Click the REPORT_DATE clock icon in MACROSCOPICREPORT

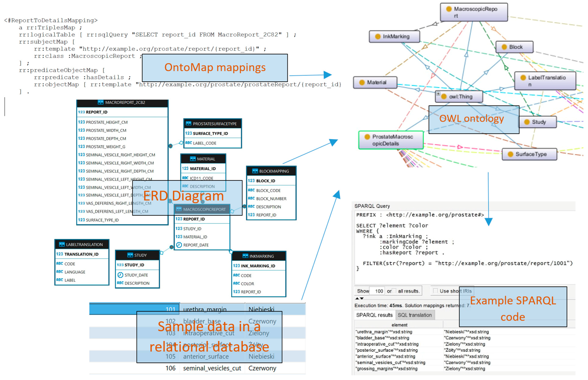click(x=179, y=245)
